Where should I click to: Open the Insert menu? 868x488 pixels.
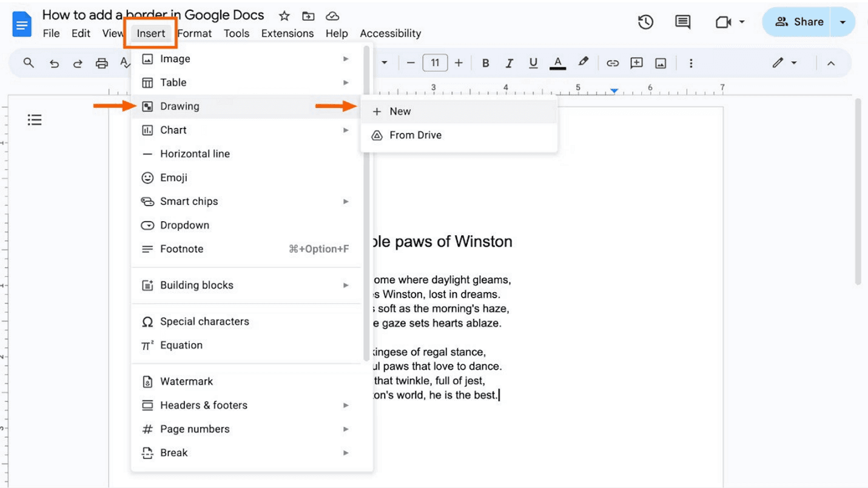click(150, 33)
